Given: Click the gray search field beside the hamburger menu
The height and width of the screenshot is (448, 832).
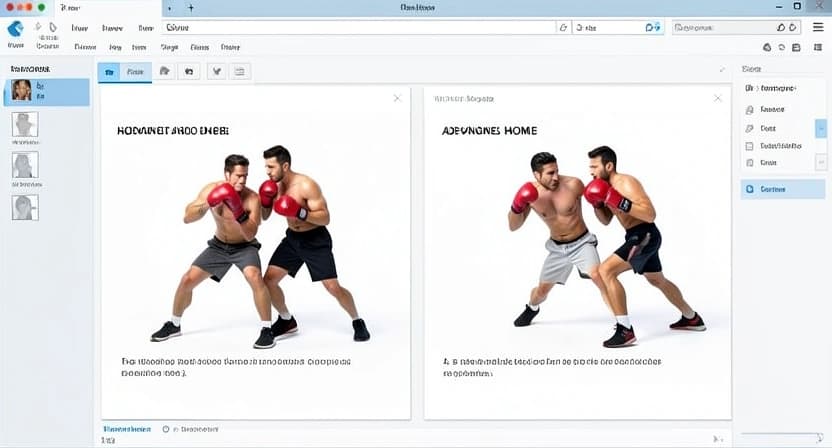Looking at the screenshot, I should click(736, 28).
